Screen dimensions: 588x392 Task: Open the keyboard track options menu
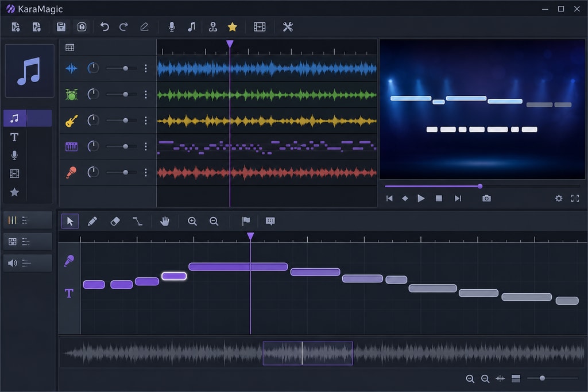coord(146,146)
